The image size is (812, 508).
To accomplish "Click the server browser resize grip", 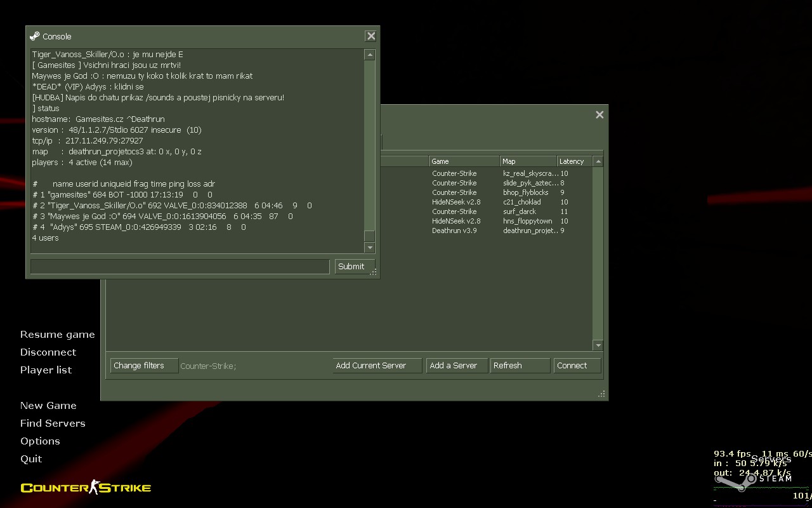I will pyautogui.click(x=601, y=394).
